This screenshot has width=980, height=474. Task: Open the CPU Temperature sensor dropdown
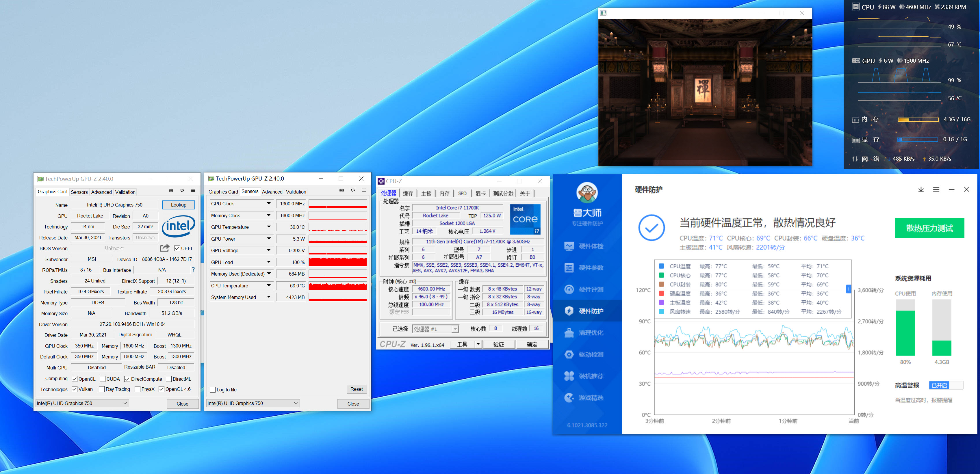[x=269, y=285]
